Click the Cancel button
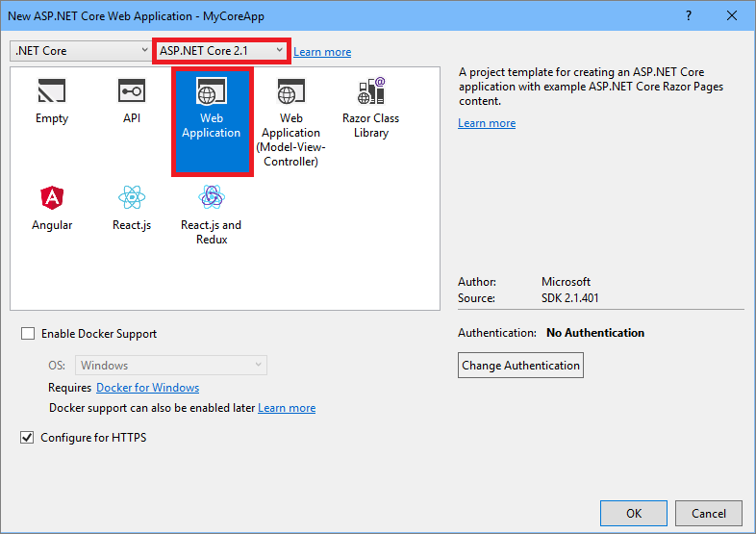The width and height of the screenshot is (756, 534). (x=709, y=513)
